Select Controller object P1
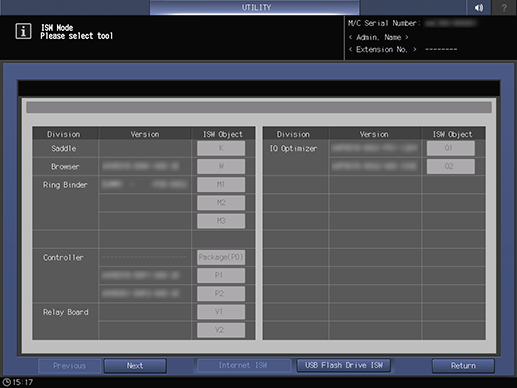The height and width of the screenshot is (388, 517). coord(221,275)
